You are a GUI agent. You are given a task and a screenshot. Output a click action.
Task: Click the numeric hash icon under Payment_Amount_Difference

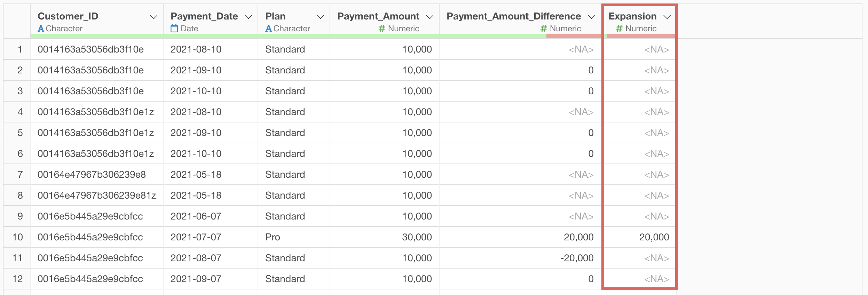pos(544,29)
